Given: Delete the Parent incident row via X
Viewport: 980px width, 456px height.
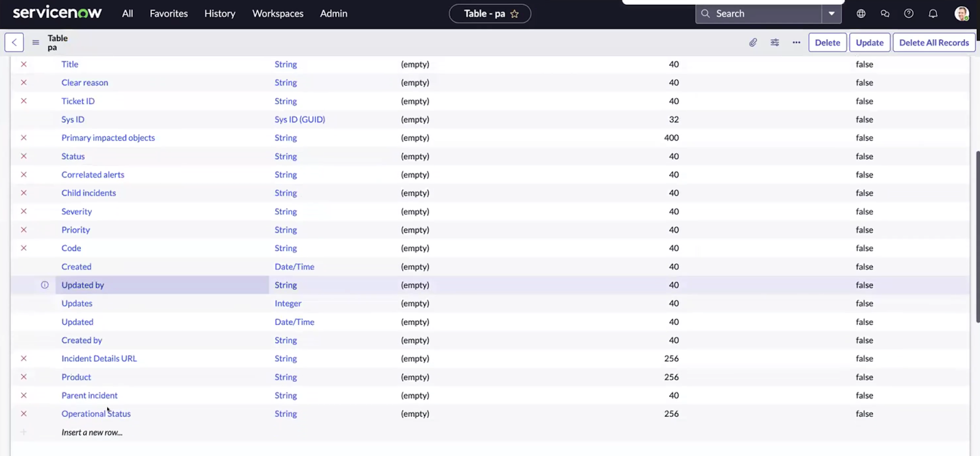Looking at the screenshot, I should [x=24, y=395].
